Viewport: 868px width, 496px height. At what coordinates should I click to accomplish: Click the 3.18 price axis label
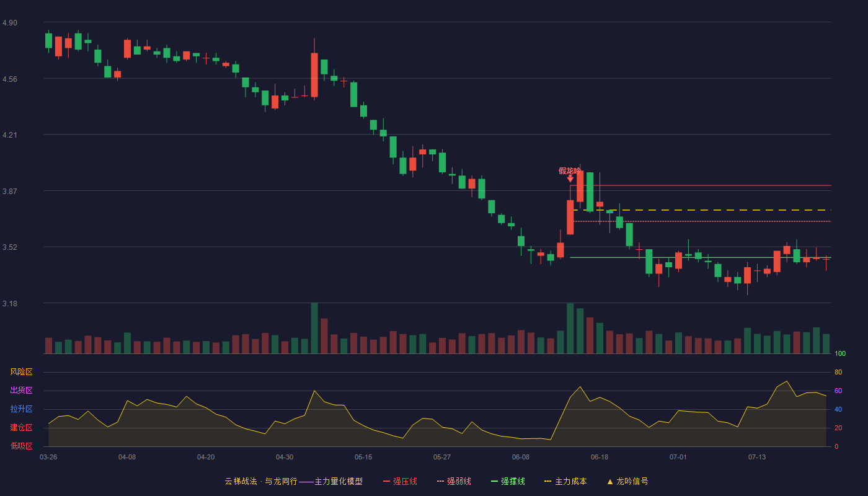coord(10,304)
